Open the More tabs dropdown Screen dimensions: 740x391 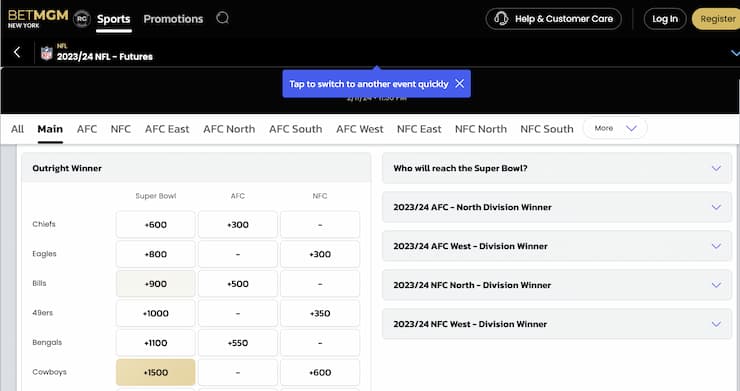[615, 128]
